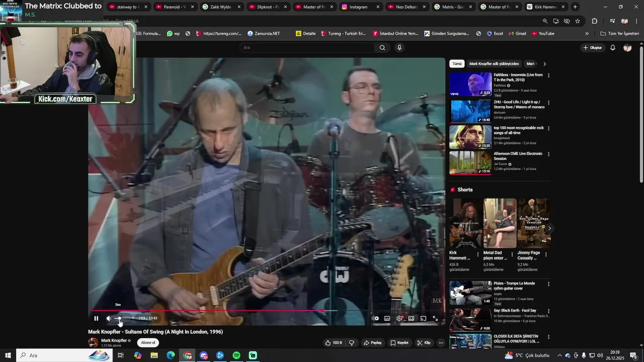Image resolution: width=644 pixels, height=362 pixels.
Task: Open the Mark Knopfler channel name link
Action: (114, 340)
